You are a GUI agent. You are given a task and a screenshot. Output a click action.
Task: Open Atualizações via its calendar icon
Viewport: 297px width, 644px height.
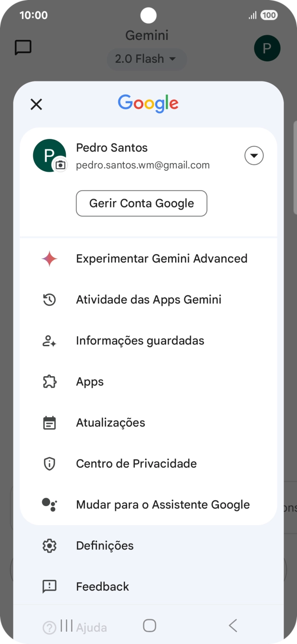(49, 422)
